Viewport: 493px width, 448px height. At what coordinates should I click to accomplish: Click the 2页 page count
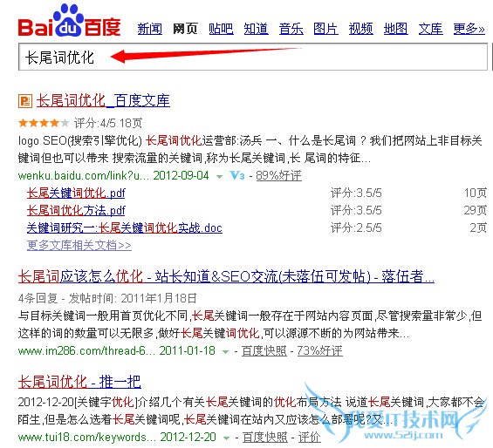478,227
